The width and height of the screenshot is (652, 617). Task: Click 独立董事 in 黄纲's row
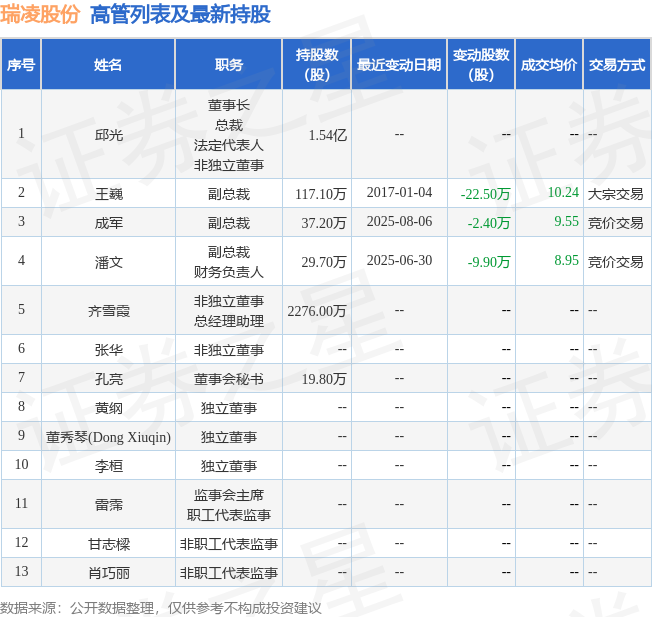pyautogui.click(x=229, y=408)
